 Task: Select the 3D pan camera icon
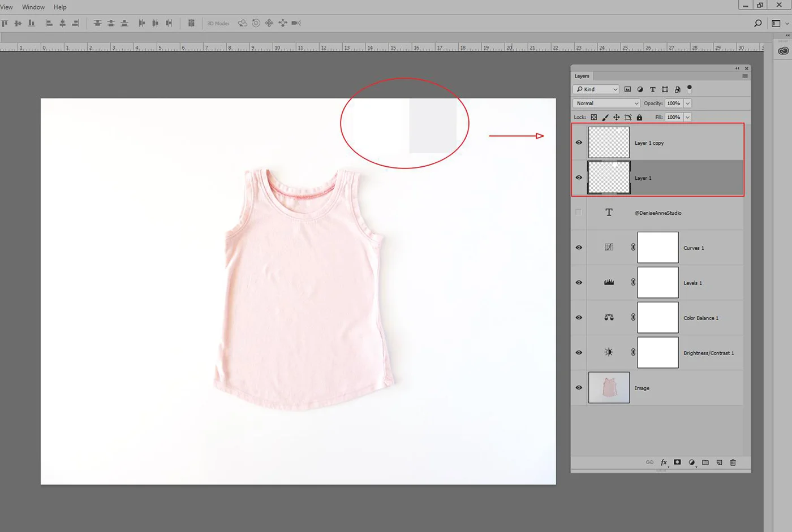pos(269,23)
